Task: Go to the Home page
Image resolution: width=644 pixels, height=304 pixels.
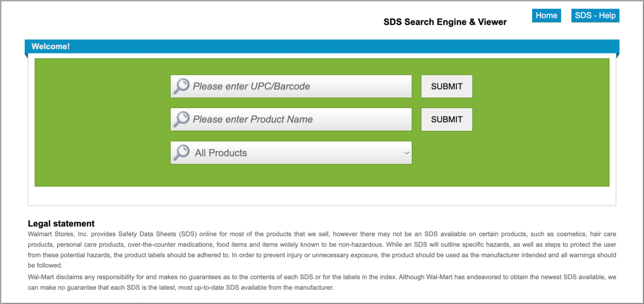Action: (546, 15)
